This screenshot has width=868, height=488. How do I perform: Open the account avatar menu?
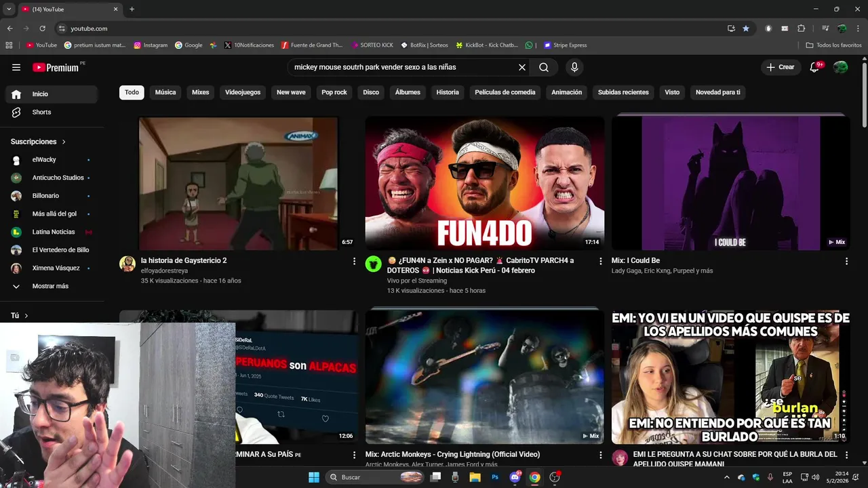[841, 67]
